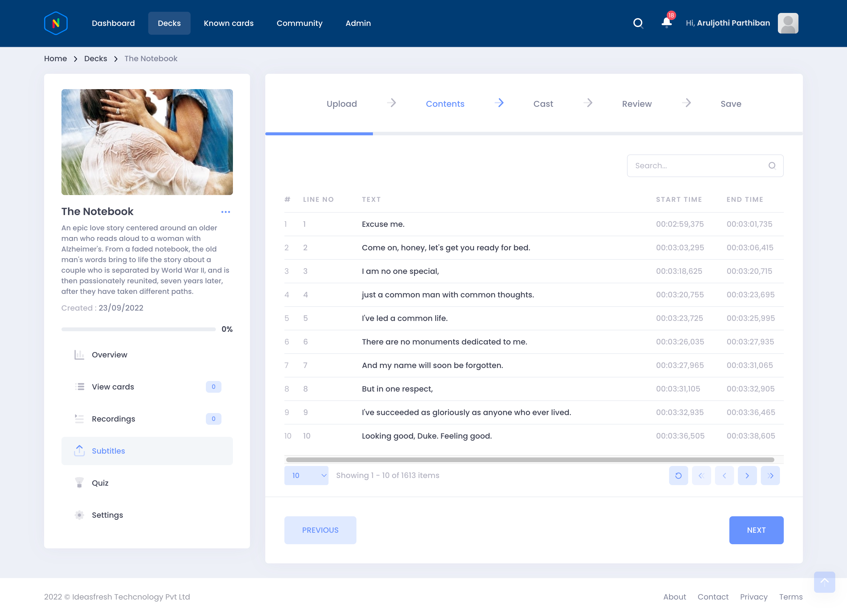The height and width of the screenshot is (616, 847).
Task: Open Overview in the sidebar
Action: [x=147, y=355]
